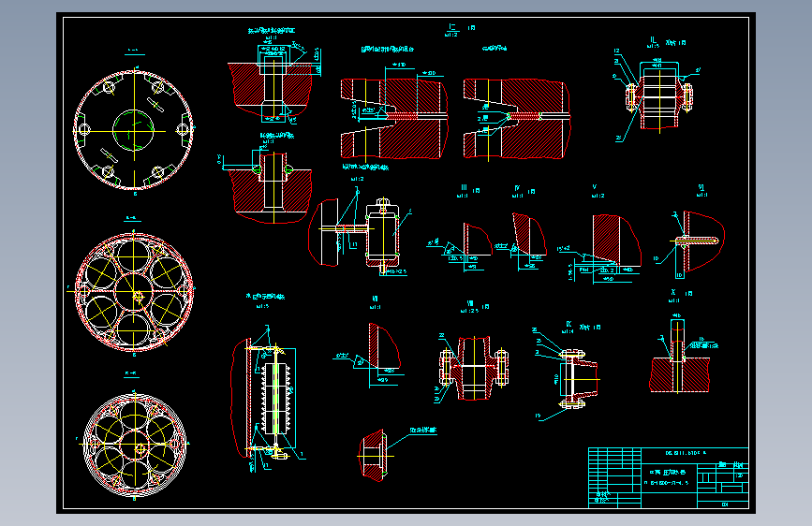Click leader number 19 in detail IX

pyautogui.click(x=538, y=416)
